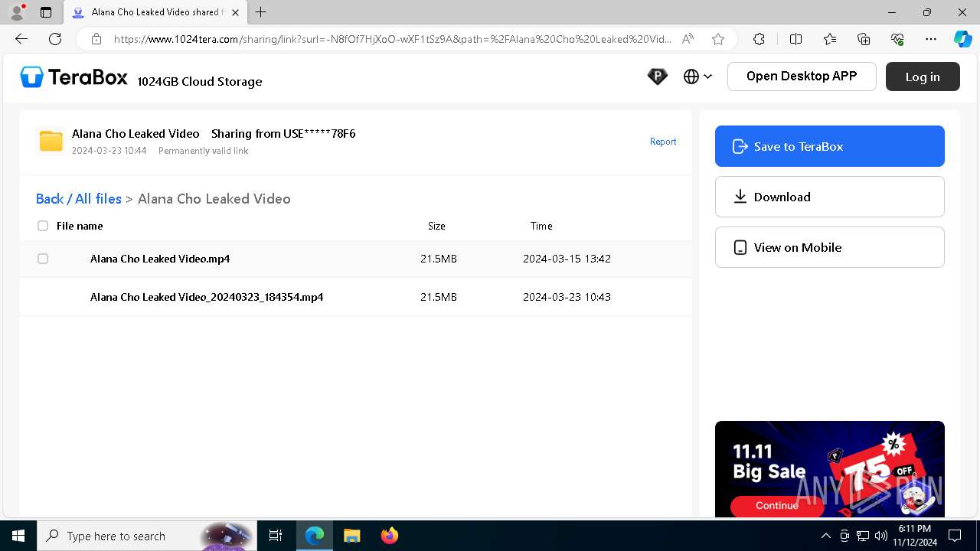Report this shared link
Screen dimensions: 980x551
(x=663, y=142)
